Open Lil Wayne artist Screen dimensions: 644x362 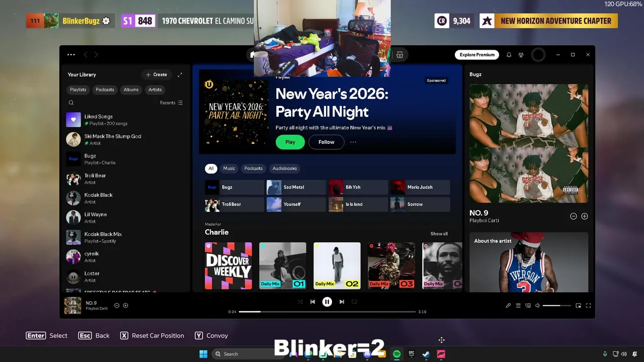(x=126, y=217)
